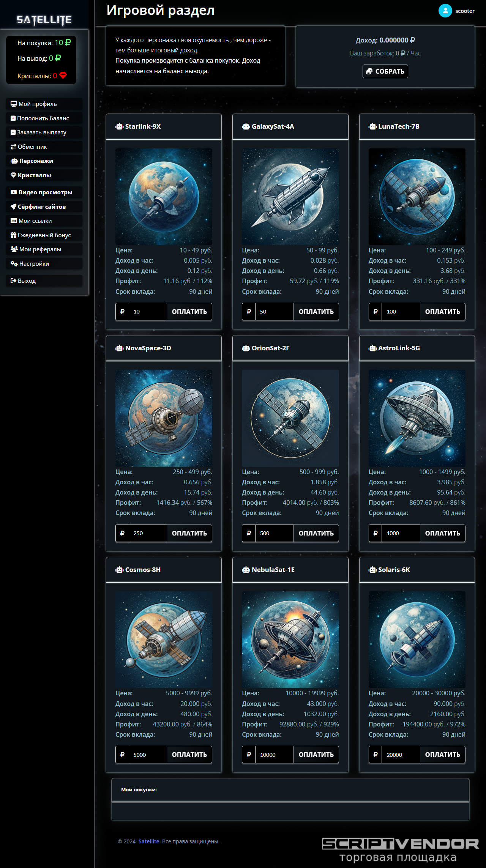This screenshot has height=868, width=486.
Task: Click the NovaSpace-3D amount input field
Action: (x=148, y=533)
